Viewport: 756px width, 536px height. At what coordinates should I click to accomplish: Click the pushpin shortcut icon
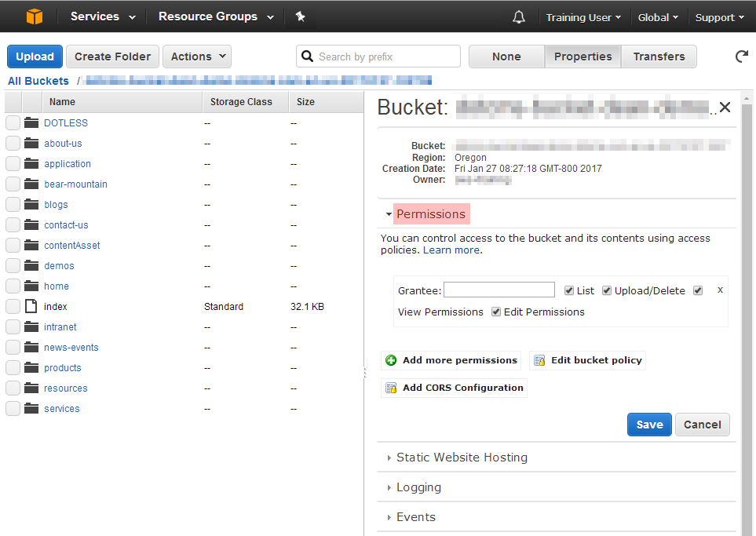pyautogui.click(x=301, y=16)
